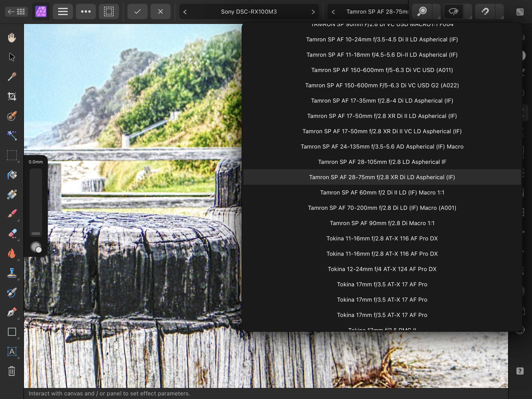Select Tamron SP AF 28-105mm f/2.8 LD
Viewport: 532px width, 399px height.
point(382,162)
